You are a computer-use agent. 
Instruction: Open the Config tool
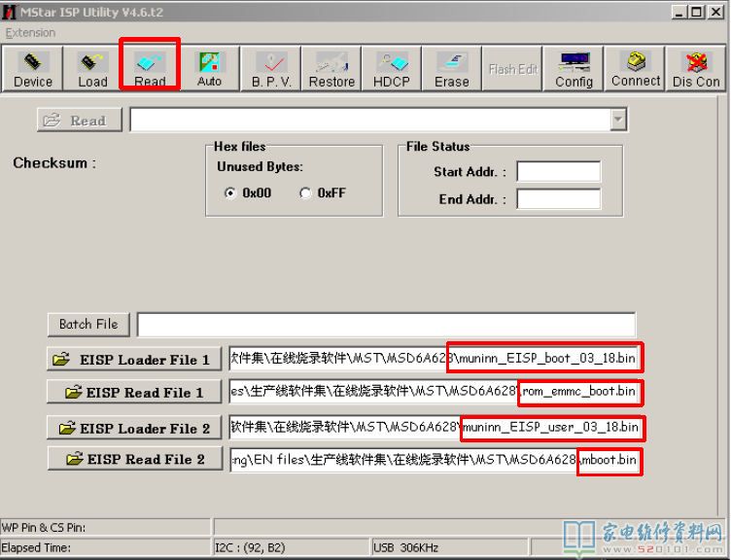coord(574,69)
